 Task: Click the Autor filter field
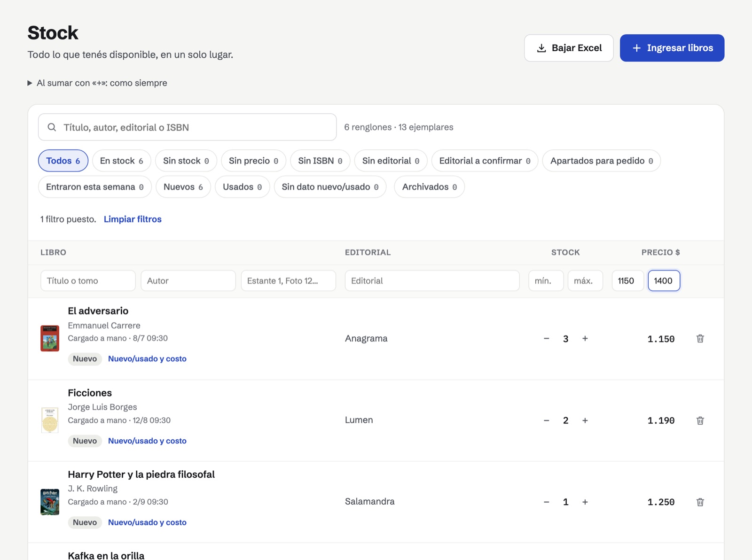tap(188, 281)
